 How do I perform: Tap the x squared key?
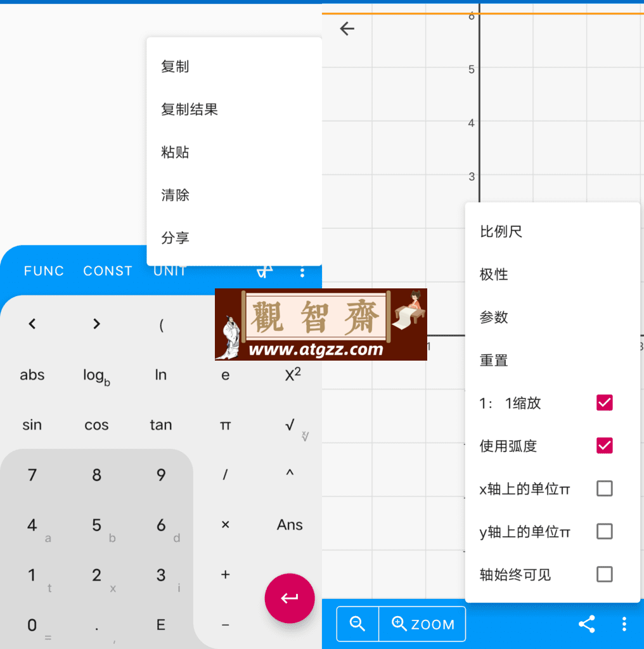[293, 375]
